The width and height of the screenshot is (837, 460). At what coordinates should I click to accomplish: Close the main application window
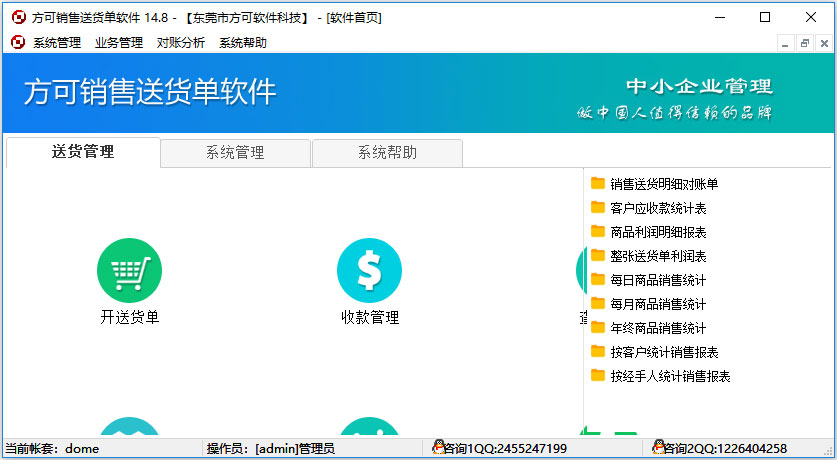pos(811,18)
